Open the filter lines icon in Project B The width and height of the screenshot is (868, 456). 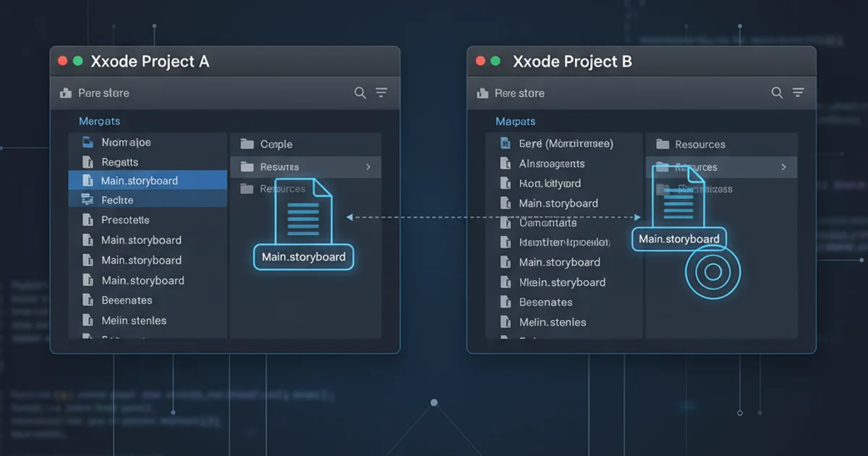pos(798,93)
